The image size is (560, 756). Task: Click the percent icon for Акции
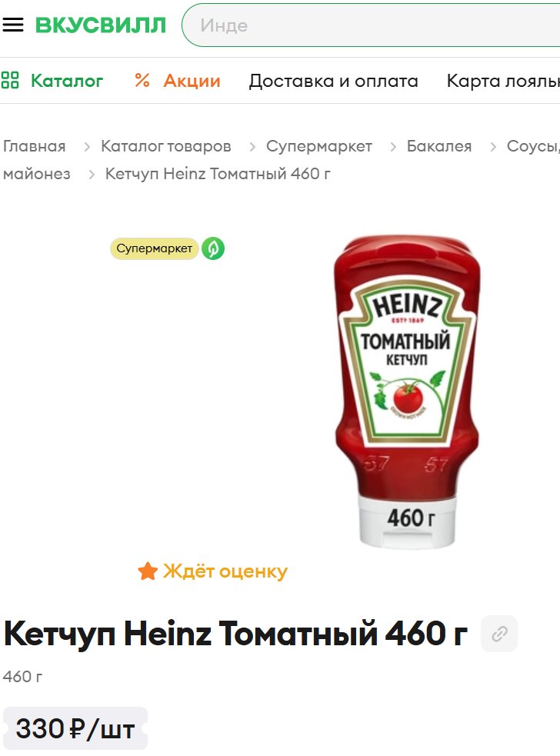[142, 80]
